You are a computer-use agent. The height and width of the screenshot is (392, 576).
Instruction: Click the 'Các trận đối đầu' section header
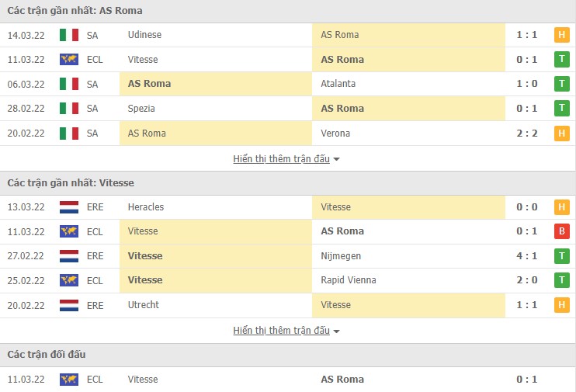[47, 355]
